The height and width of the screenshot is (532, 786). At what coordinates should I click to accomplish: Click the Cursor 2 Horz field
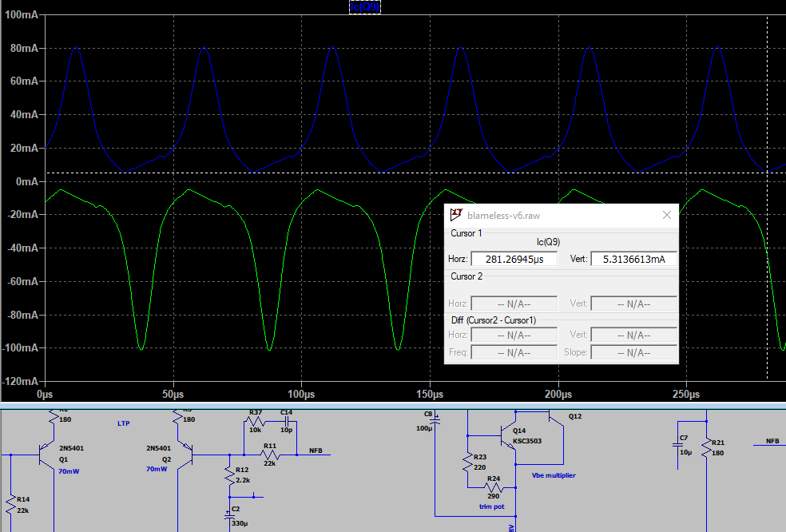514,304
